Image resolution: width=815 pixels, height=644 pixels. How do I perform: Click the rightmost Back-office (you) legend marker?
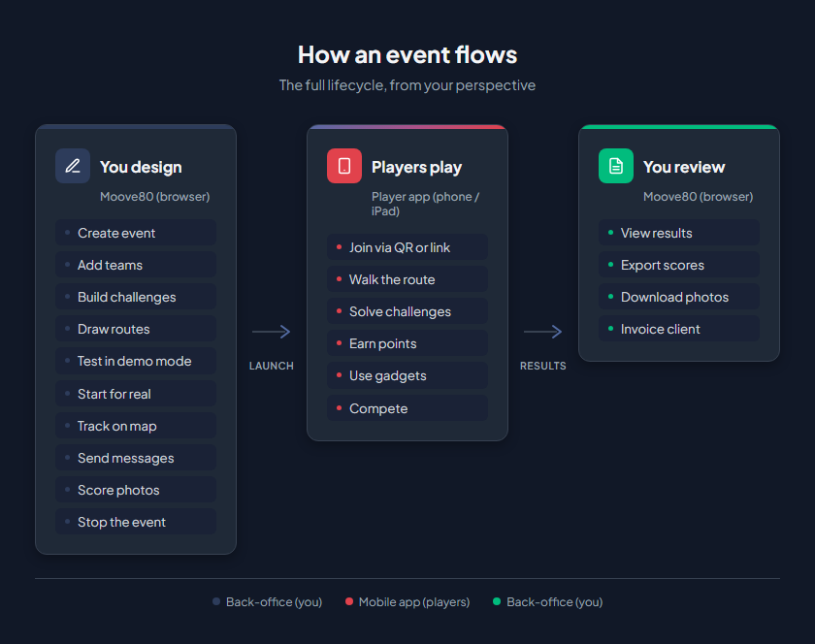496,601
